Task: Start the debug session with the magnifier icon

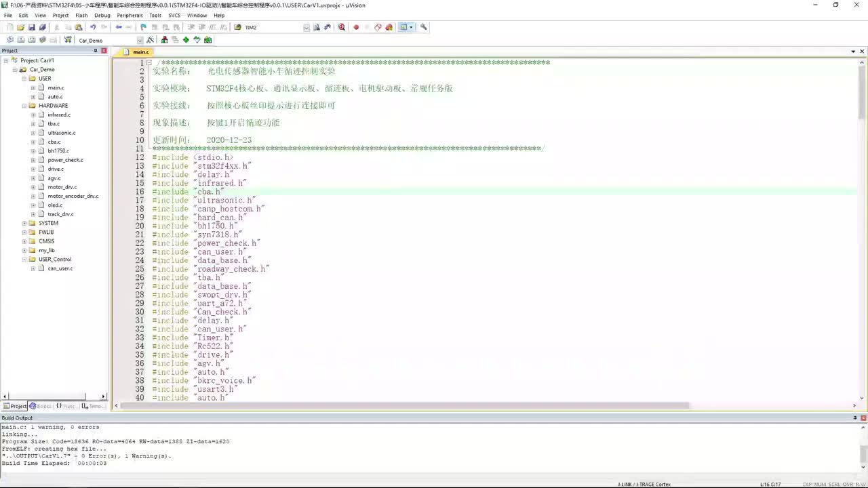Action: coord(341,27)
